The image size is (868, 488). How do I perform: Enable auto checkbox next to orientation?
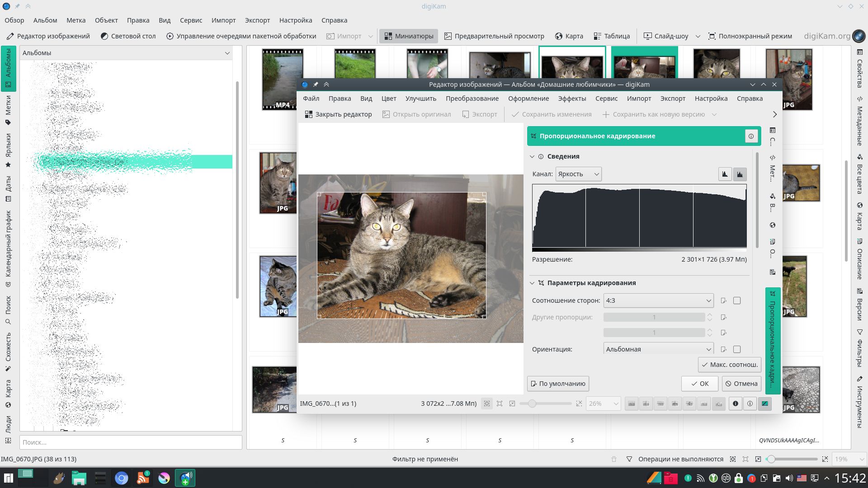tap(737, 349)
